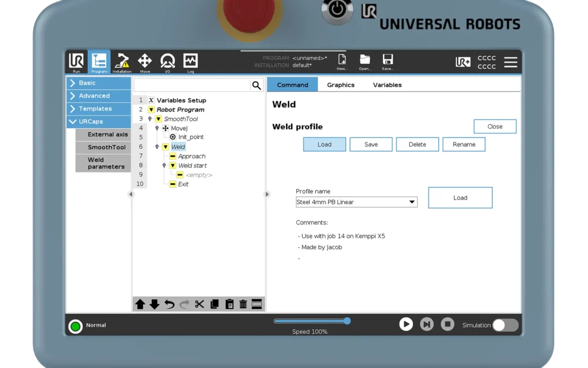Viewport: 588px width, 368px height.
Task: Collapse the Robot Program node triangle
Action: pos(151,110)
